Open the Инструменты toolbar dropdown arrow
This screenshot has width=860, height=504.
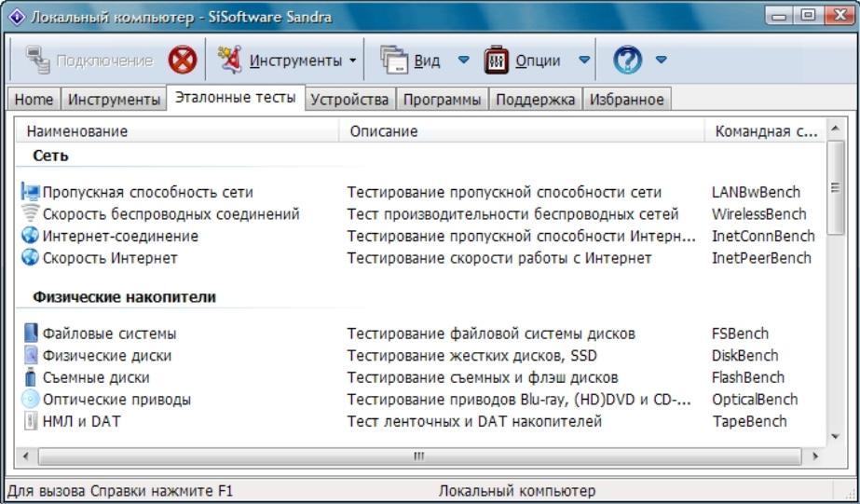pos(353,61)
